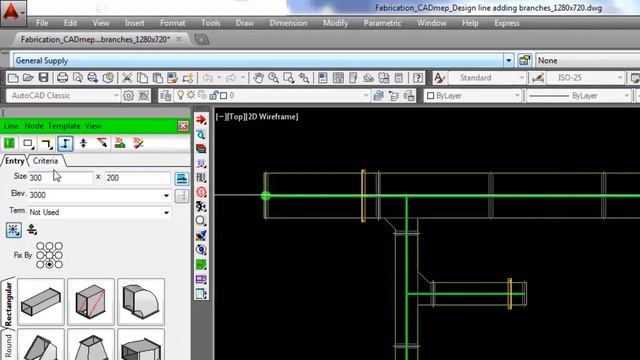Open the Line menu in design line panel

(11, 126)
